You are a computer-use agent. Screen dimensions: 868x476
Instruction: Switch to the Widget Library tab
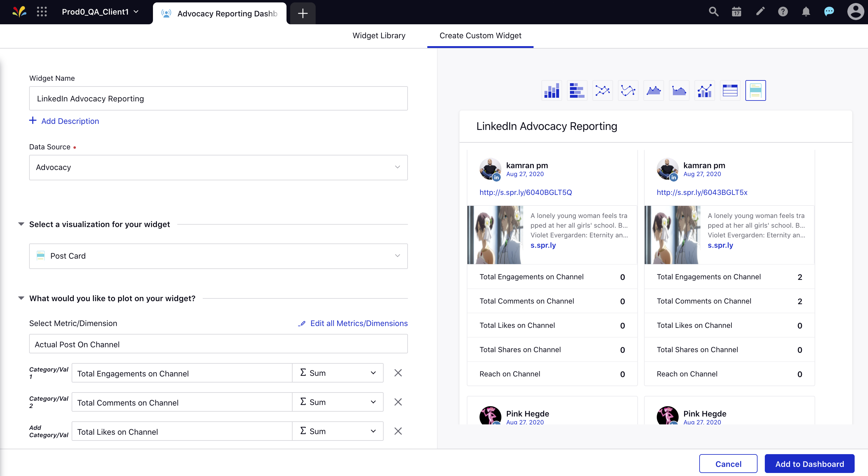[x=379, y=36]
